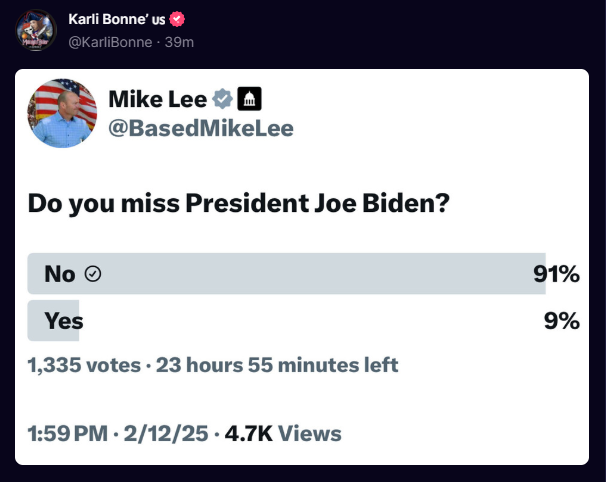The height and width of the screenshot is (482, 606).
Task: Open the @BasedMikeLee handle
Action: (x=201, y=128)
